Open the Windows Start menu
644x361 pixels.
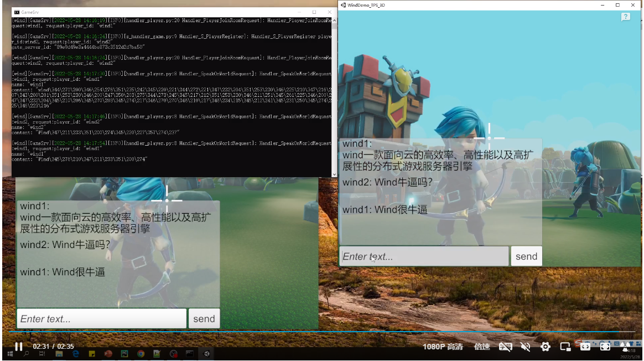pyautogui.click(x=10, y=354)
